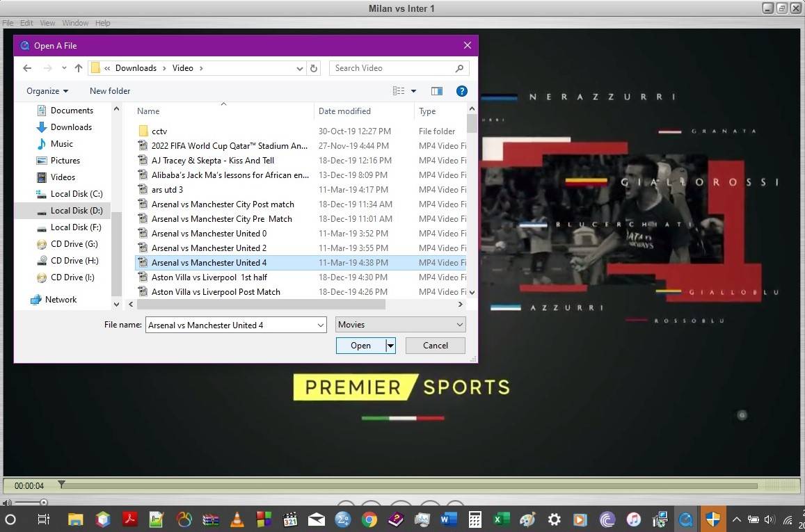Image resolution: width=805 pixels, height=532 pixels.
Task: Launch Adobe Acrobat from taskbar
Action: [129, 519]
